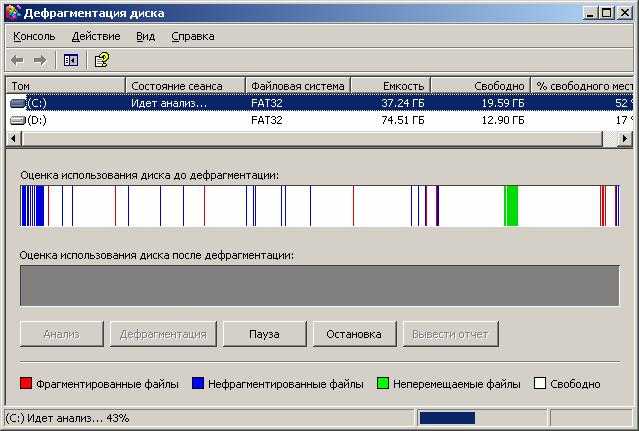Image resolution: width=639 pixels, height=431 pixels.
Task: Click the red Фрагментированные файлы legend swatch
Action: (26, 383)
